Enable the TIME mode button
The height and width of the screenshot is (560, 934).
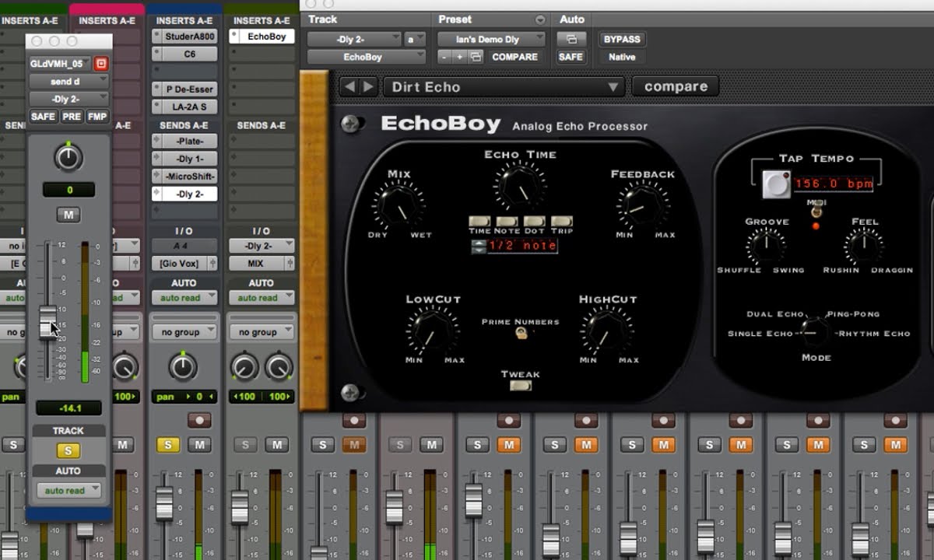[x=479, y=222]
